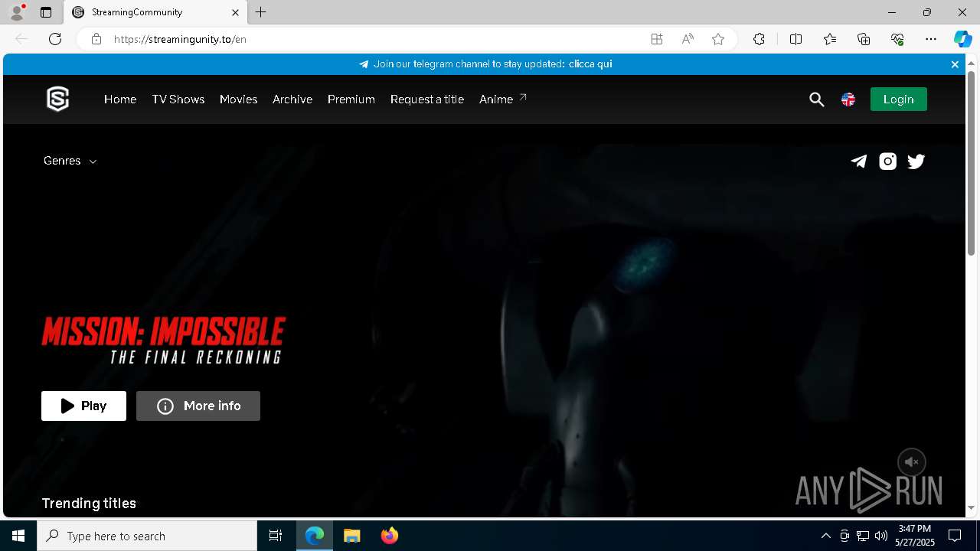This screenshot has height=551, width=980.
Task: Refresh the page
Action: [x=55, y=39]
